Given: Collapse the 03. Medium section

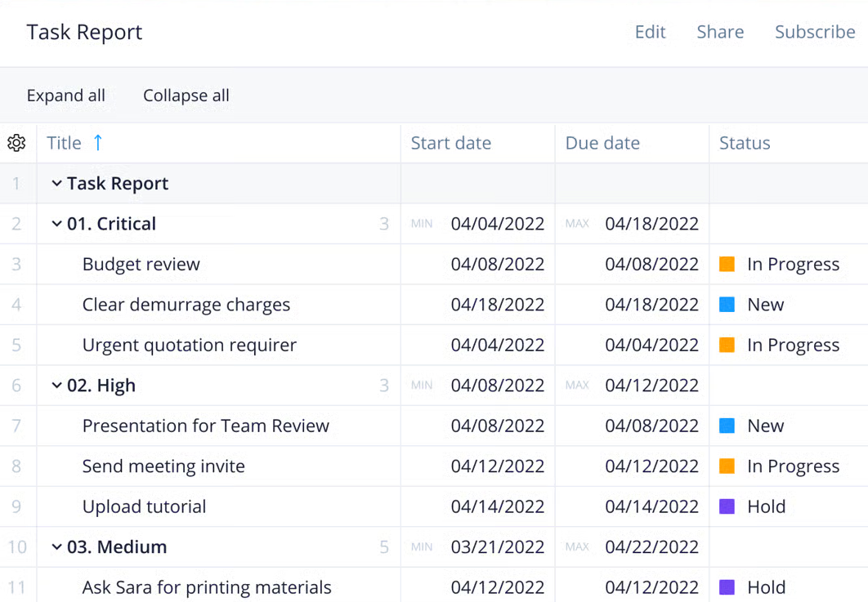Looking at the screenshot, I should [56, 546].
